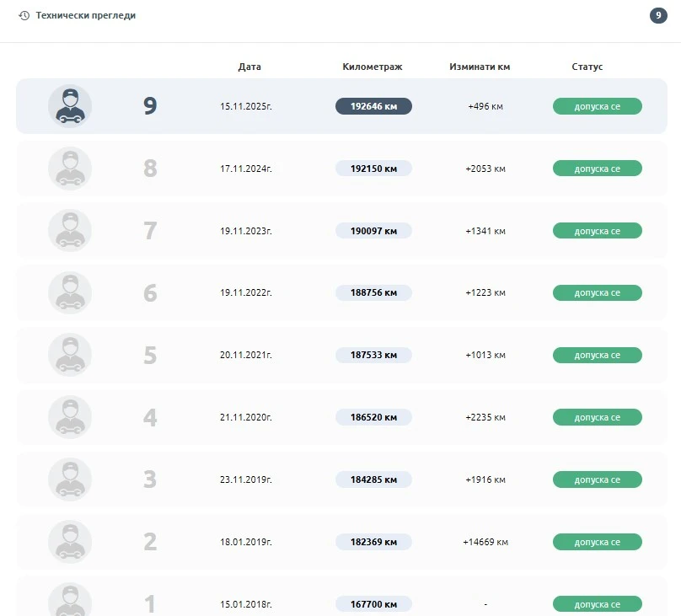Image resolution: width=681 pixels, height=616 pixels.
Task: Click the history clock icon beside Технически прегледи
Action: tap(24, 16)
